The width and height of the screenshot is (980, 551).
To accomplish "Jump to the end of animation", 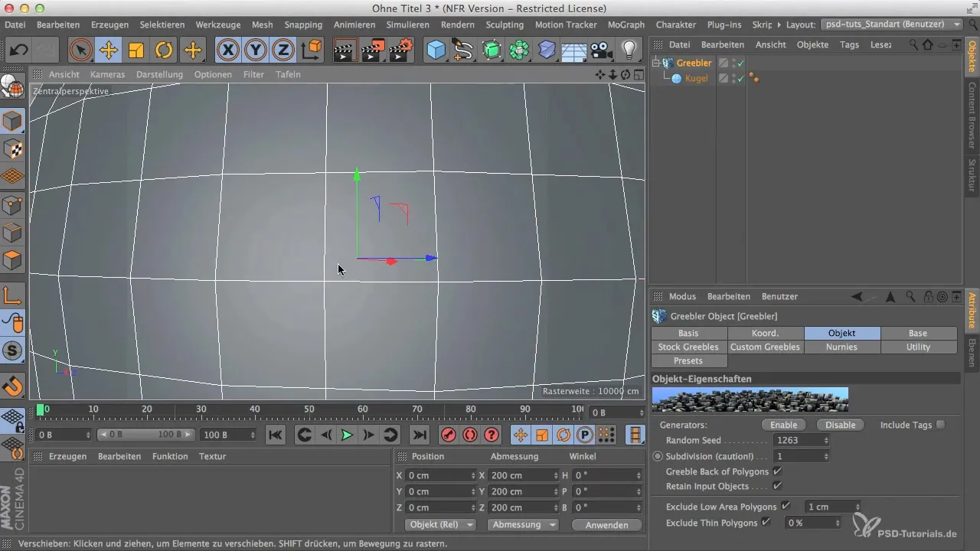I will 419,435.
